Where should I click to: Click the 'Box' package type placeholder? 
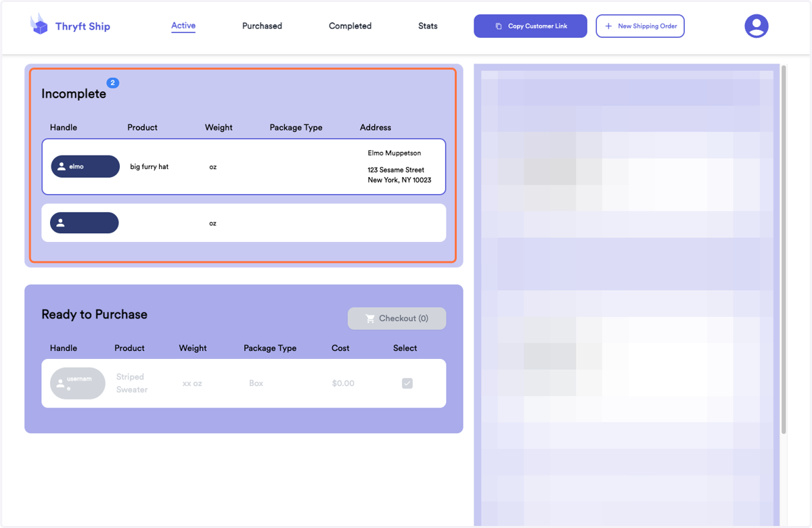(256, 383)
